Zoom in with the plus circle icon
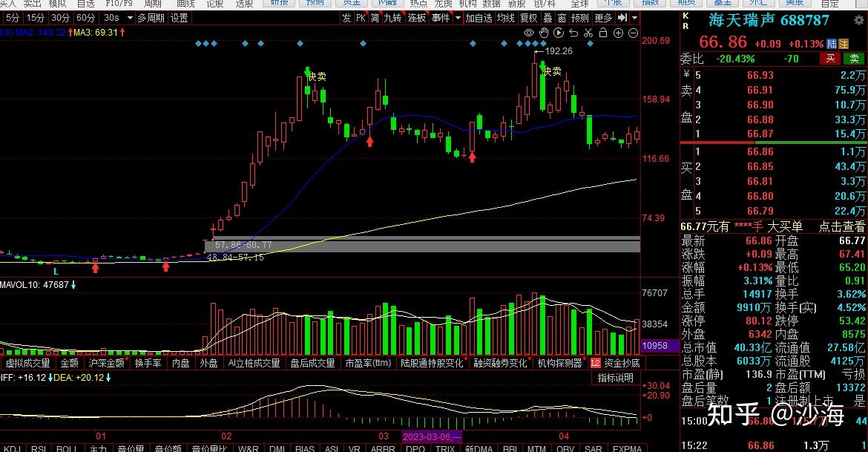 [618, 33]
